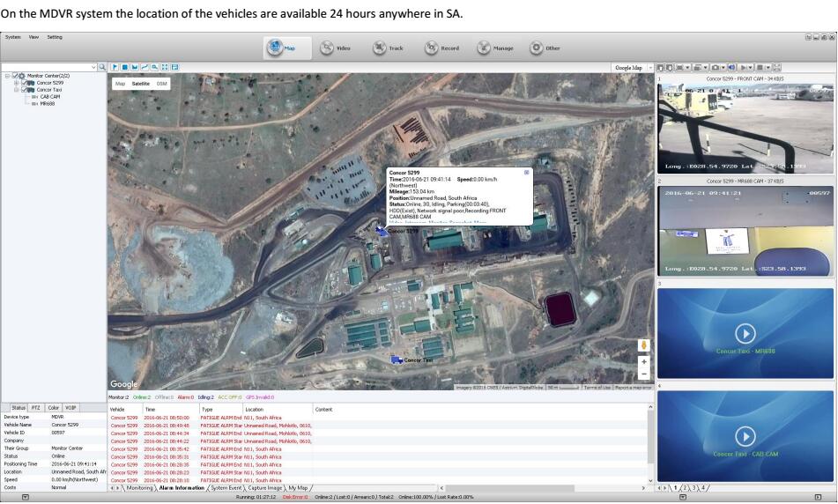The height and width of the screenshot is (504, 838).
Task: Select the CAB CAM tree item
Action: click(49, 97)
